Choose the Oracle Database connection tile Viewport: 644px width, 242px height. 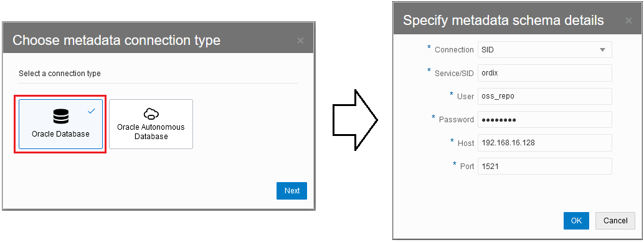pos(61,124)
